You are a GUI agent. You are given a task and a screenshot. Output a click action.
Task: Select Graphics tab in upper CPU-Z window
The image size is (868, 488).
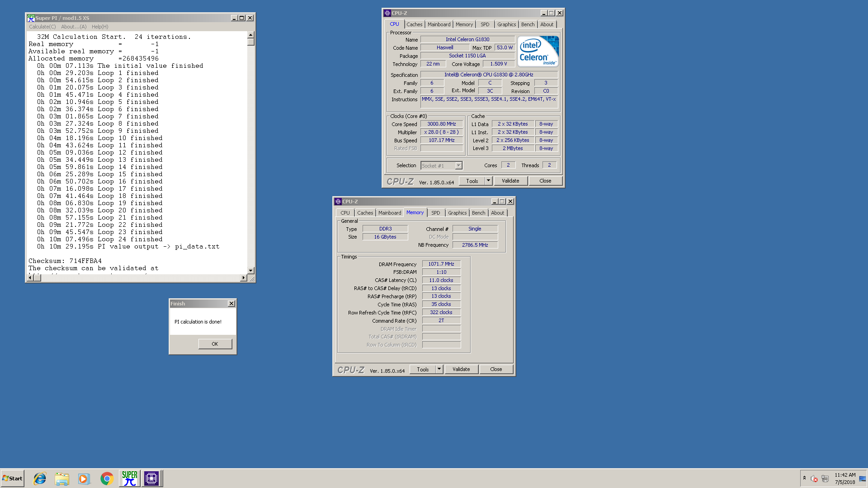tap(506, 24)
